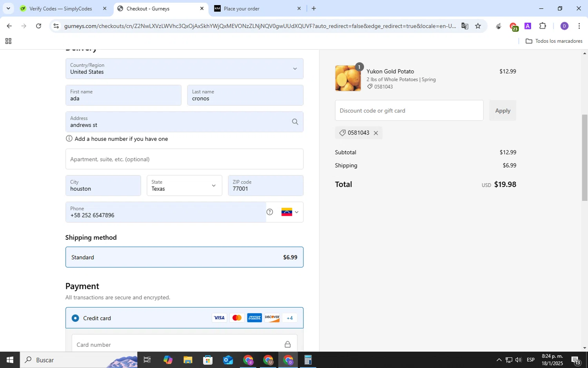Click the grey leaf extension icon

[499, 26]
